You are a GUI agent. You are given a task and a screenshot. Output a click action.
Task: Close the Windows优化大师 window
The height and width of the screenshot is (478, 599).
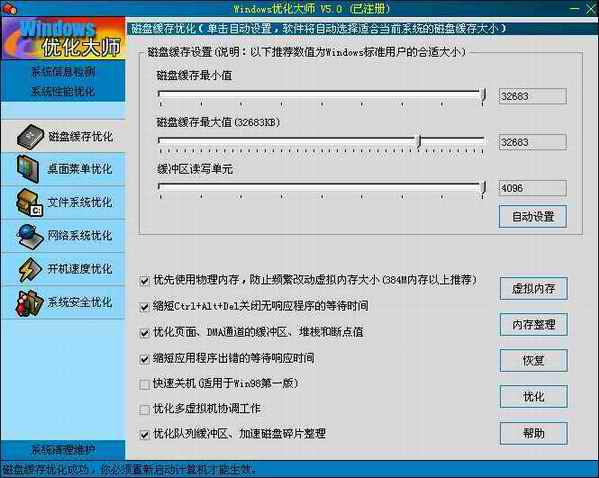(x=591, y=9)
